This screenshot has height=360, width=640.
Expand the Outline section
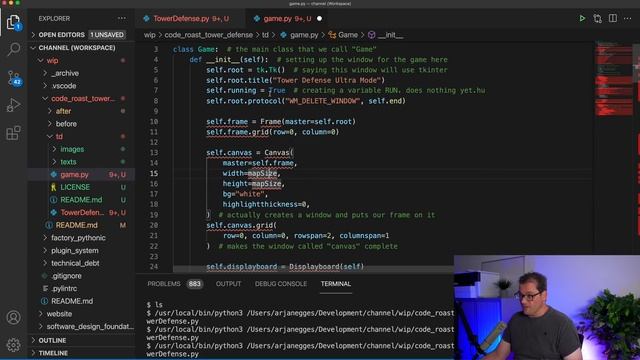click(81, 340)
